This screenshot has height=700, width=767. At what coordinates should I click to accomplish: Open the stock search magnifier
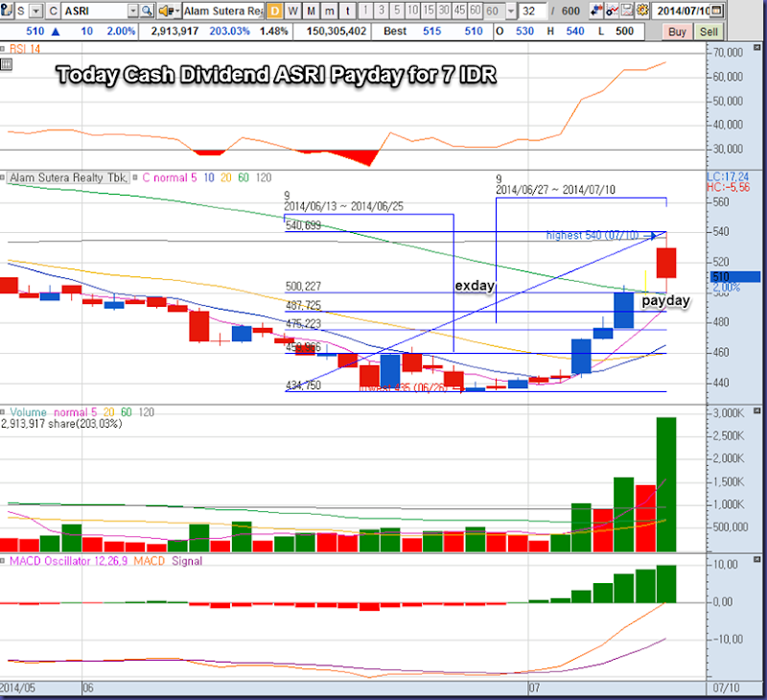pos(147,11)
